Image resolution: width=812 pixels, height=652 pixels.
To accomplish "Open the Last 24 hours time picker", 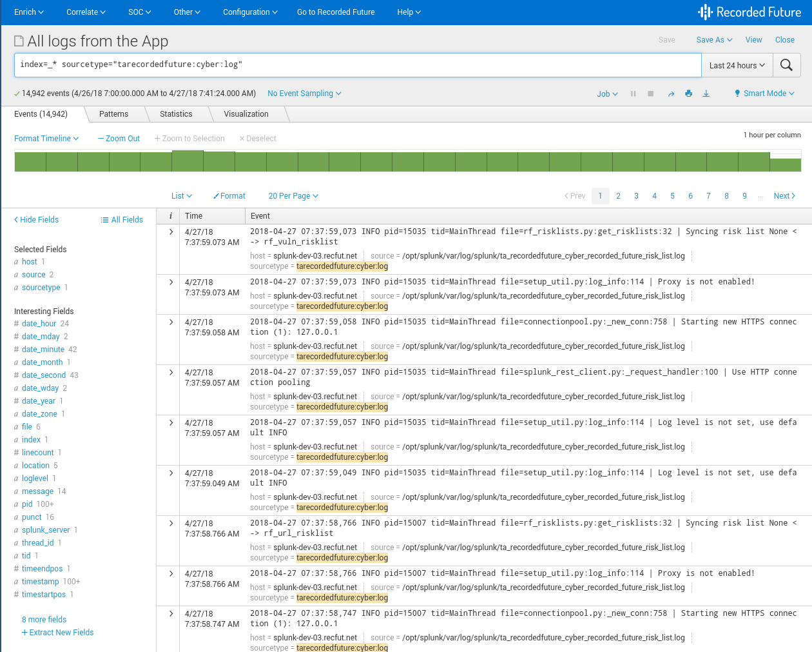I will pos(737,65).
